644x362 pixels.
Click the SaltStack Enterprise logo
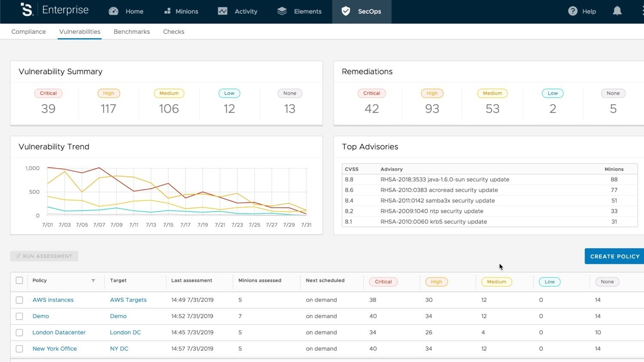point(27,10)
